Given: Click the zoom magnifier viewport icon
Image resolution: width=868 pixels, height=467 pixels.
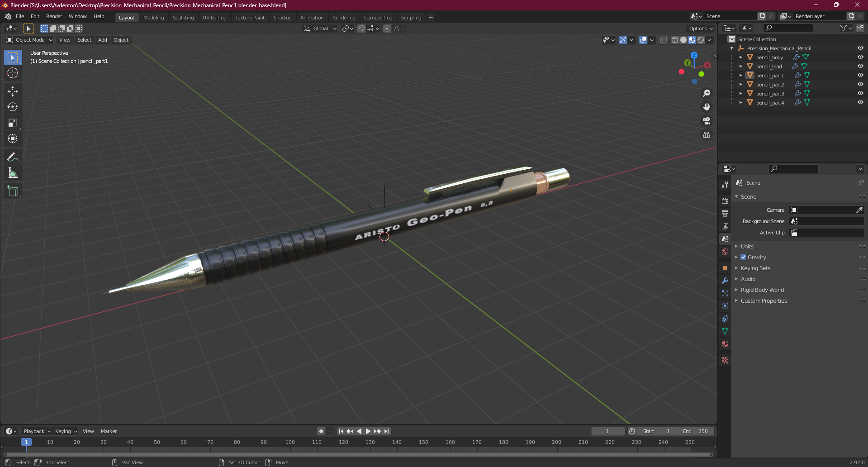Looking at the screenshot, I should [707, 93].
